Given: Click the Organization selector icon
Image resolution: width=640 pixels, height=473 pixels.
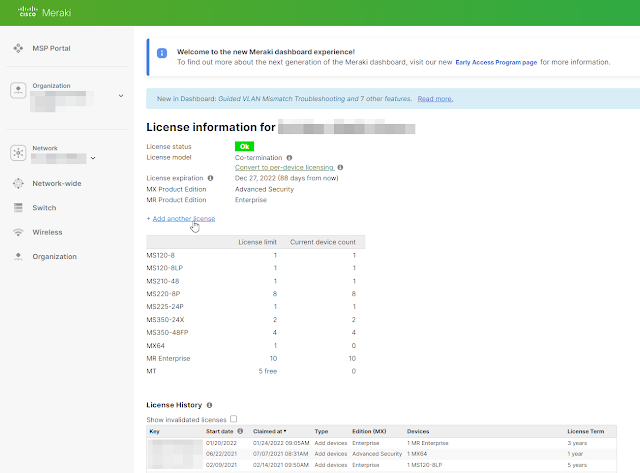Looking at the screenshot, I should (x=18, y=90).
